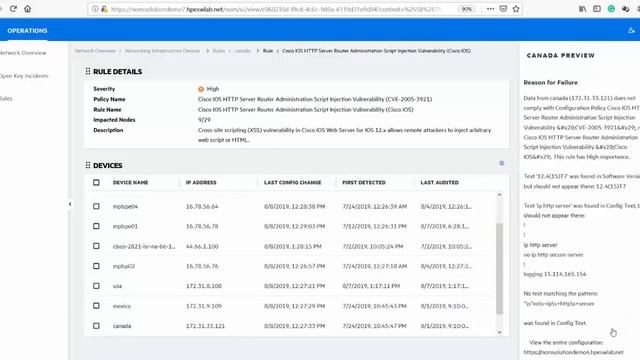This screenshot has width=640, height=360.
Task: Select the OPERATIONS tab
Action: click(x=27, y=31)
